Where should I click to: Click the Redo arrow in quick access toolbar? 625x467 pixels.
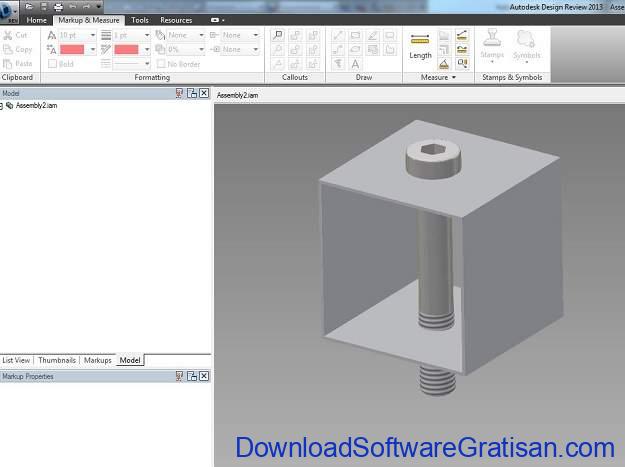point(86,6)
